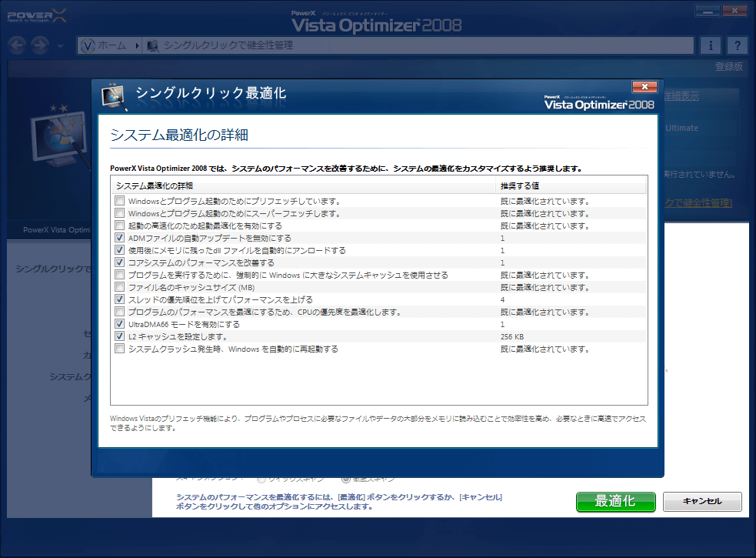Close the シングルクリック最適化 dialog

[644, 87]
